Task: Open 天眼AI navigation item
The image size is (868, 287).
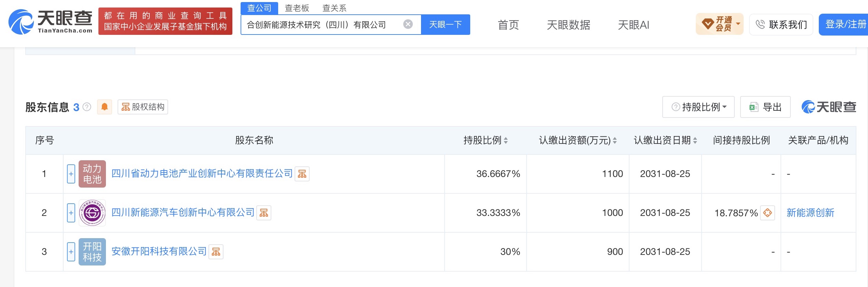Action: click(x=634, y=25)
